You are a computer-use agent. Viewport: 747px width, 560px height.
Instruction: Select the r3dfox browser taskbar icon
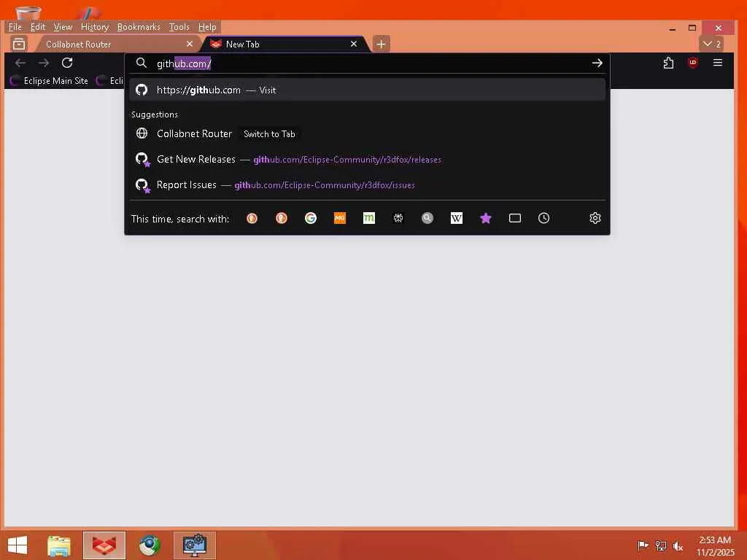click(x=104, y=545)
